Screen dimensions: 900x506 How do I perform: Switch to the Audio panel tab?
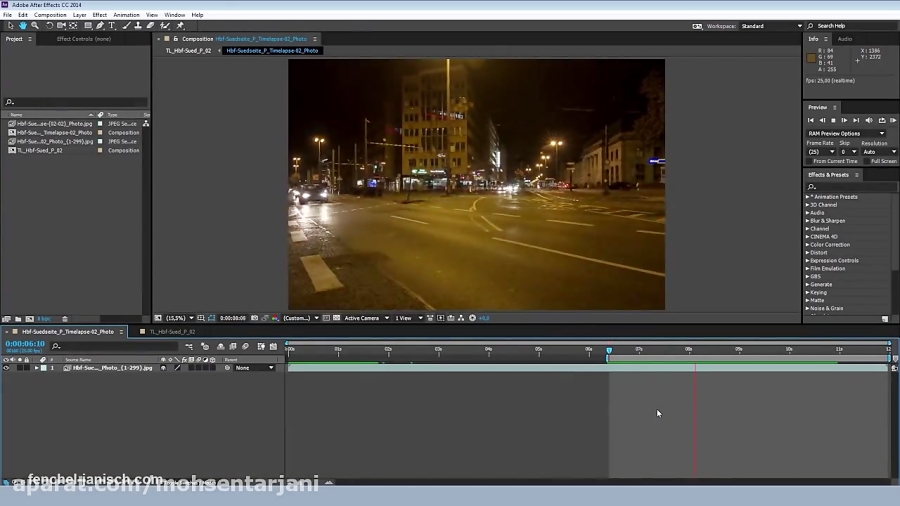(845, 39)
